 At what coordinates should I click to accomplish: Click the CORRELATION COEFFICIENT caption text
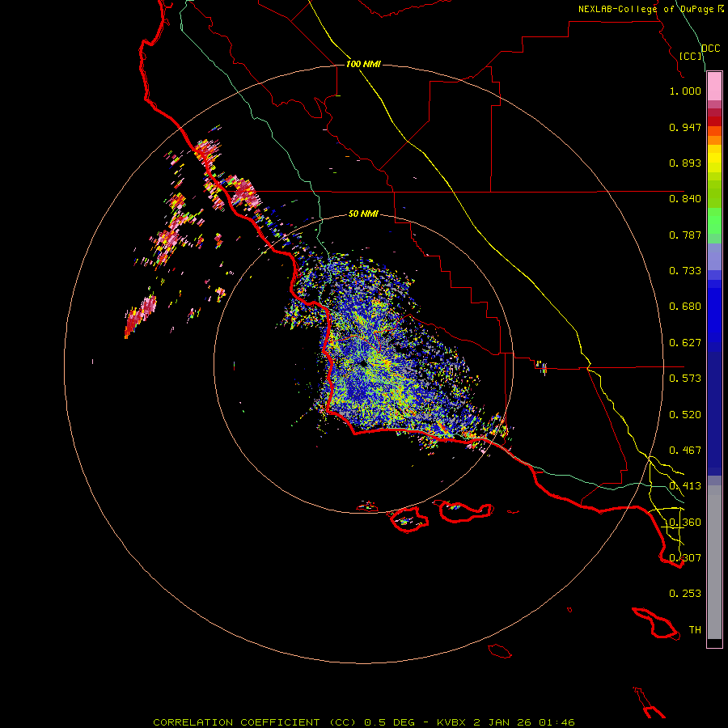(x=236, y=722)
